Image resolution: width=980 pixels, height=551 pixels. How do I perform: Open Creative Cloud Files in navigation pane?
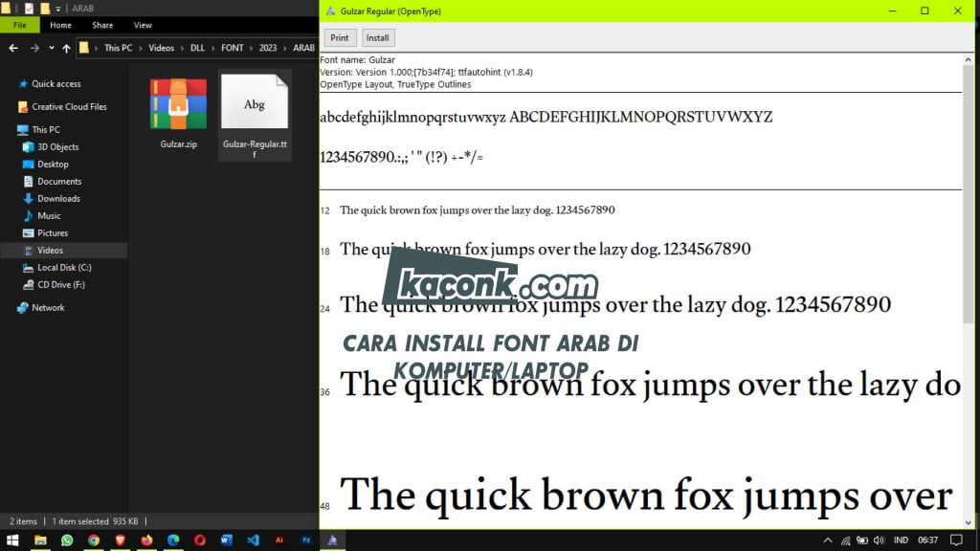point(64,107)
